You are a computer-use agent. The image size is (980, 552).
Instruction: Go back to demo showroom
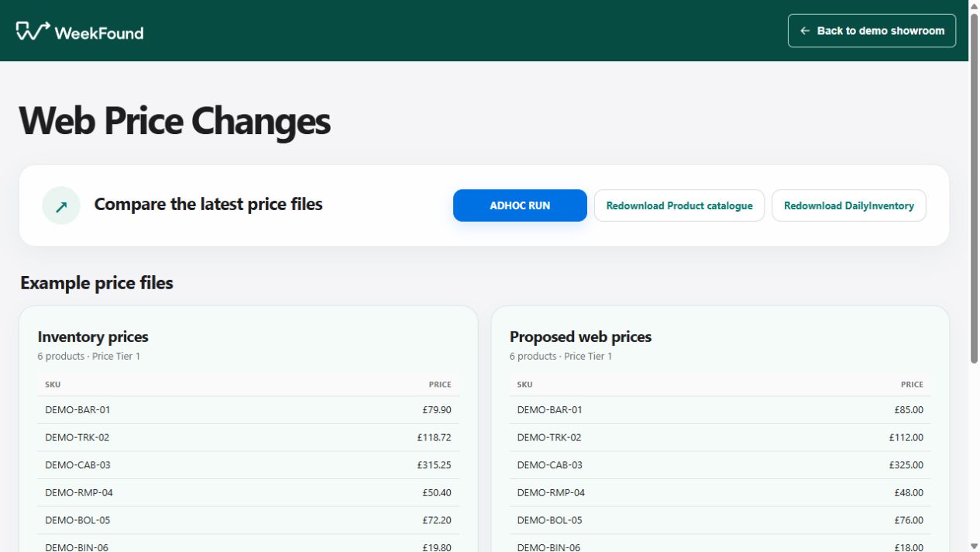872,31
